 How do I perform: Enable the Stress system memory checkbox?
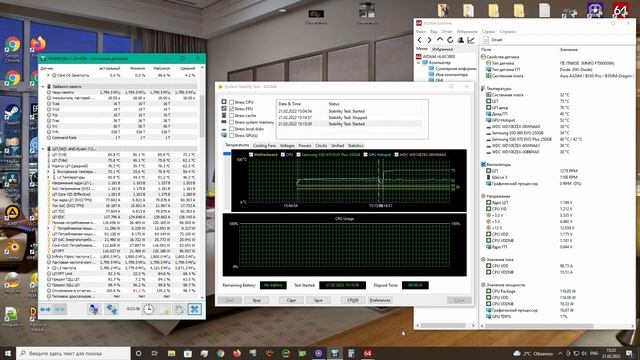point(231,122)
